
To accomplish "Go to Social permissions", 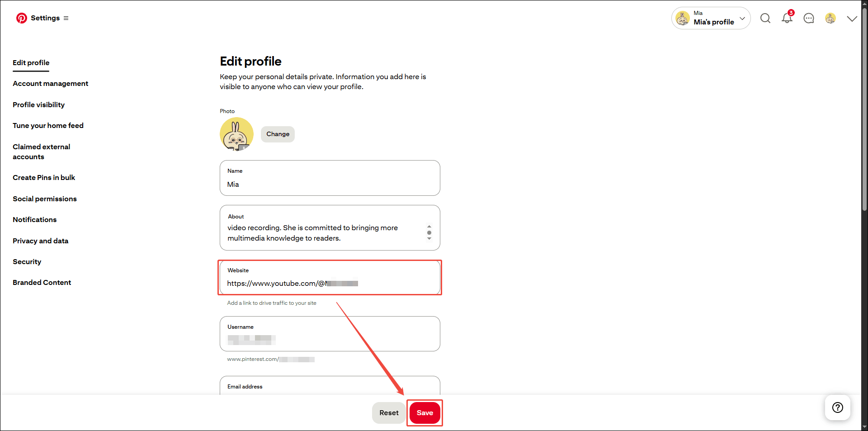I will [x=45, y=199].
